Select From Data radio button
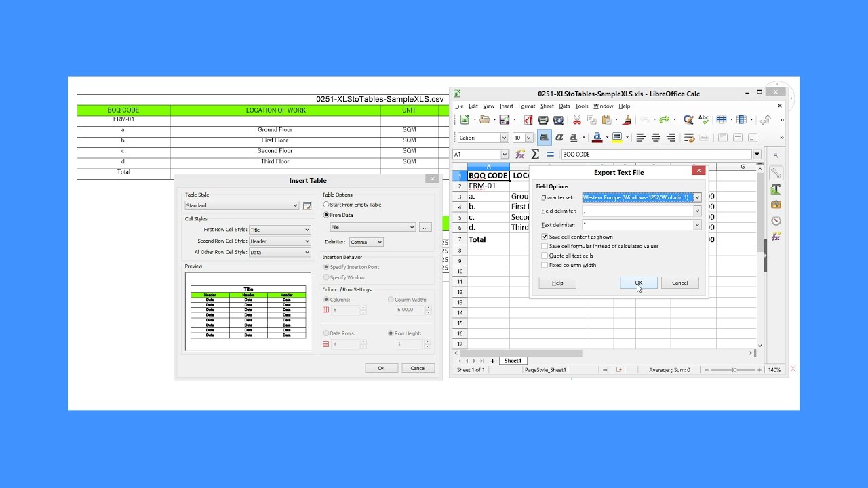 [326, 215]
